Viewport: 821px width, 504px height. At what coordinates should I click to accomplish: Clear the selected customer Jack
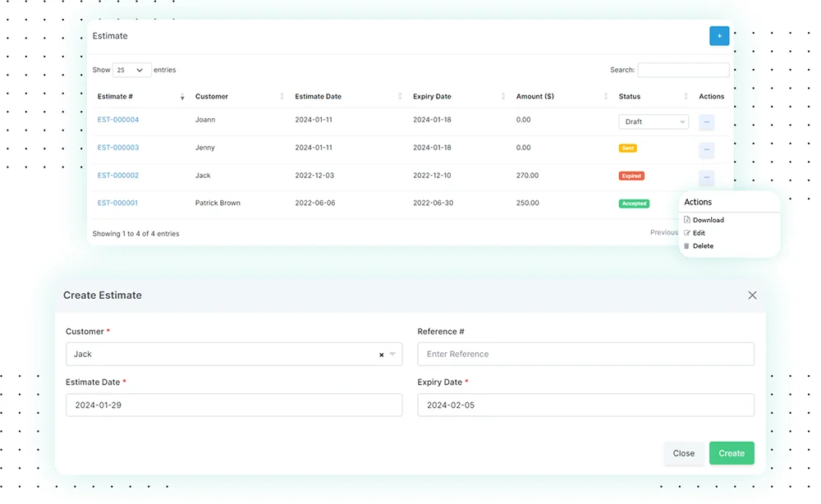[381, 355]
